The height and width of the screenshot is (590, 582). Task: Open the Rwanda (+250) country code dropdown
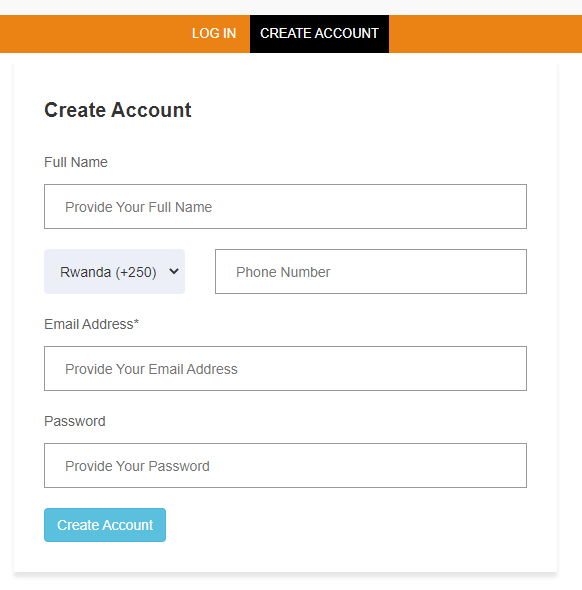114,271
